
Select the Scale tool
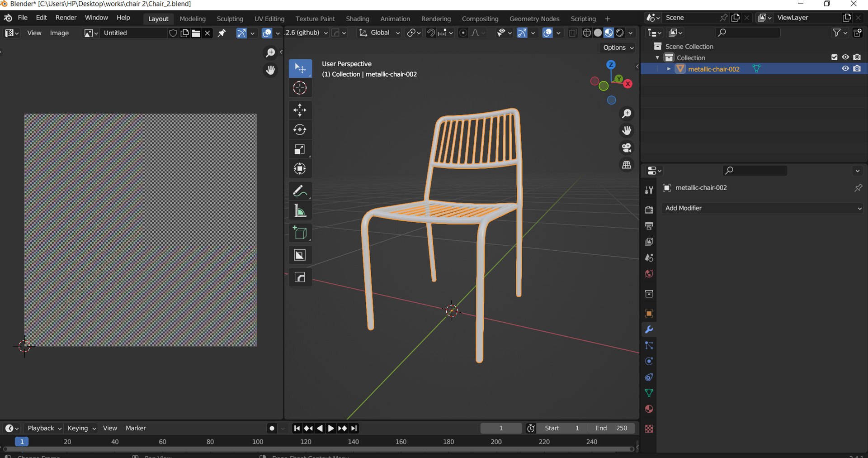point(300,149)
